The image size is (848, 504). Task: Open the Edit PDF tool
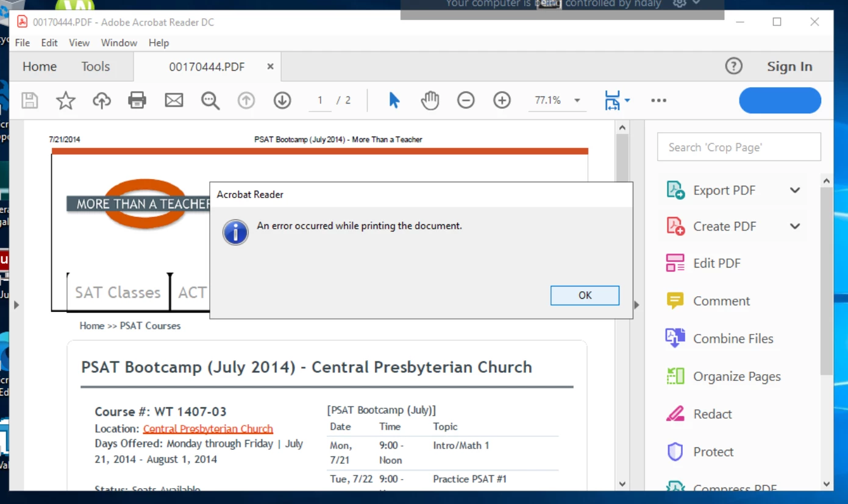point(703,263)
